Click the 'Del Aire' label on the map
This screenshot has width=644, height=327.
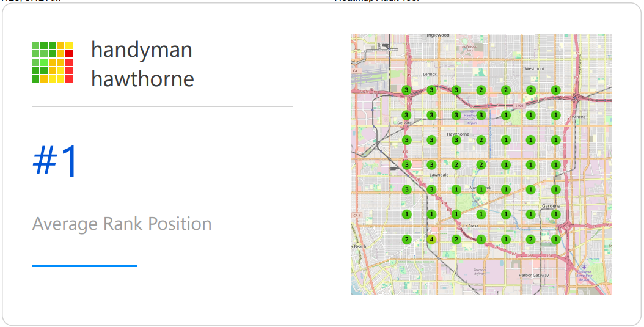pos(404,123)
